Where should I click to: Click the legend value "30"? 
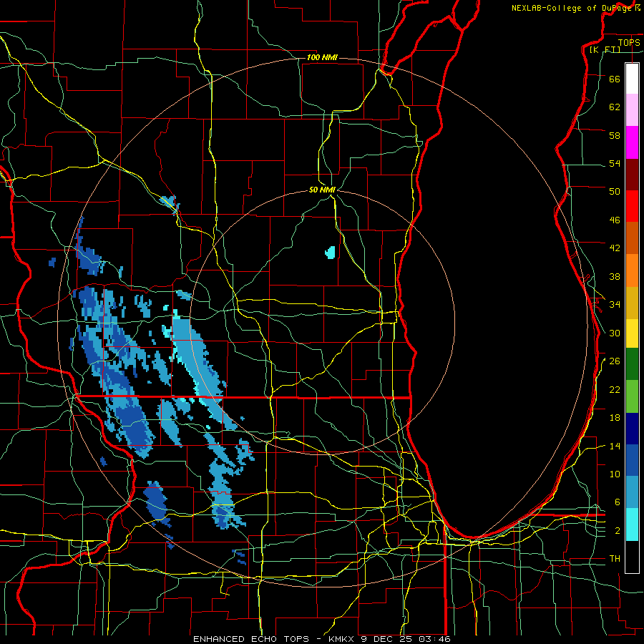tap(615, 333)
